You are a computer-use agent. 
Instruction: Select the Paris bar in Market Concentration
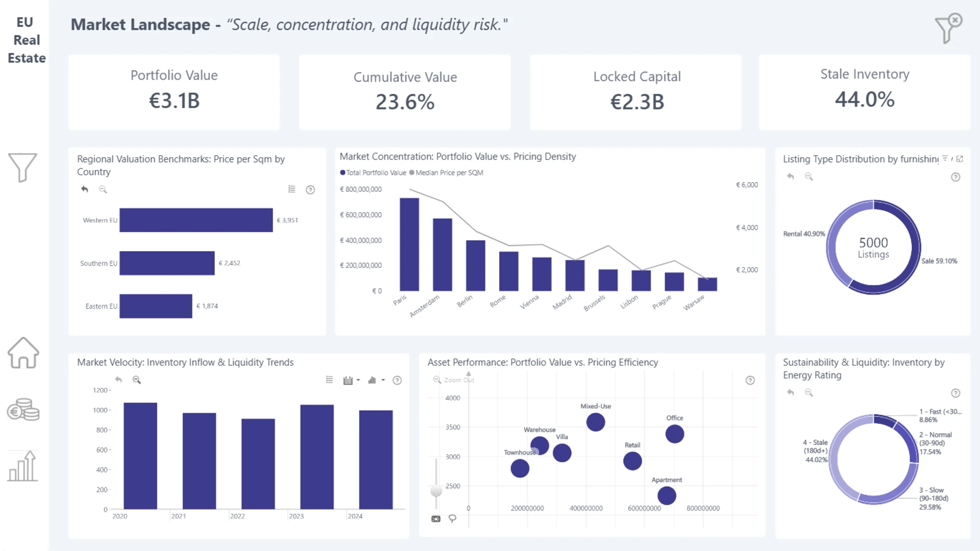pos(409,244)
